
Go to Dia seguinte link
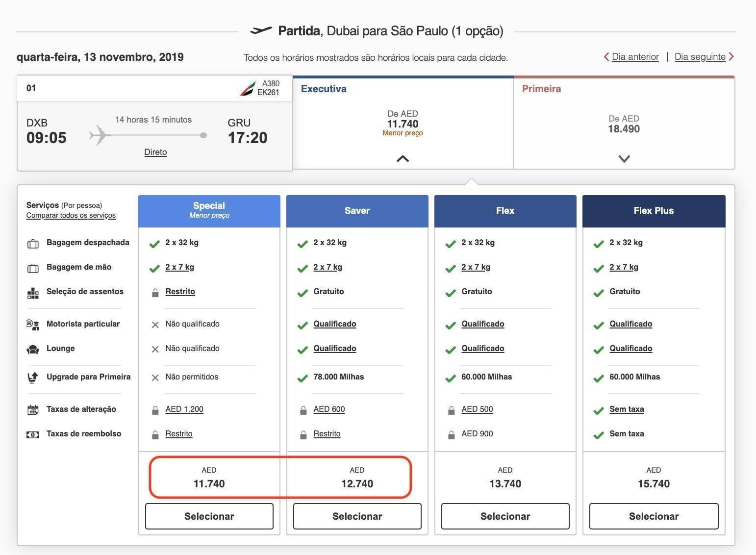(x=700, y=57)
